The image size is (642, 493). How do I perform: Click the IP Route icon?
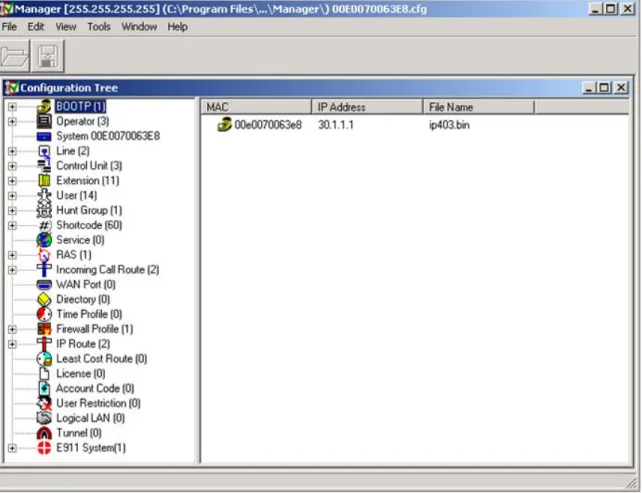coord(44,344)
